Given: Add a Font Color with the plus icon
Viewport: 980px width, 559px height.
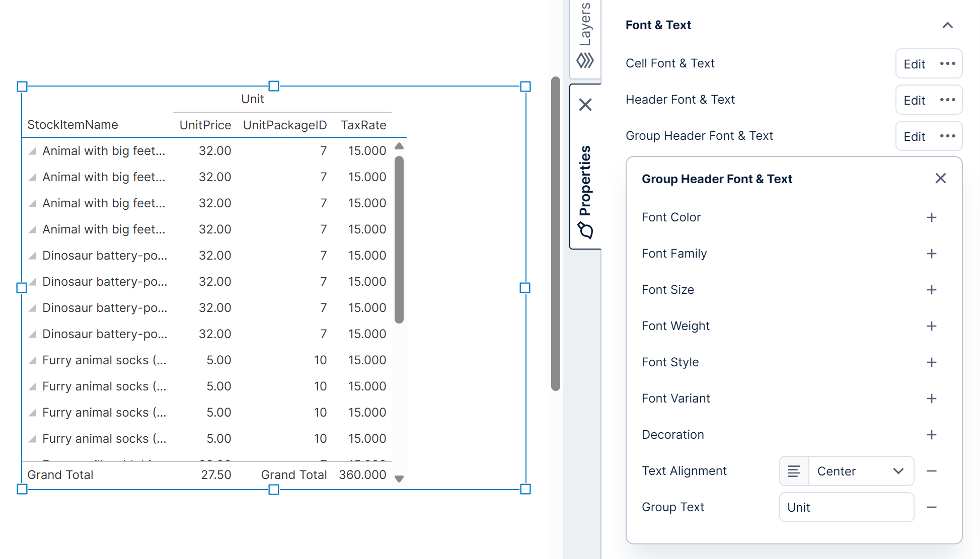Looking at the screenshot, I should coord(931,217).
